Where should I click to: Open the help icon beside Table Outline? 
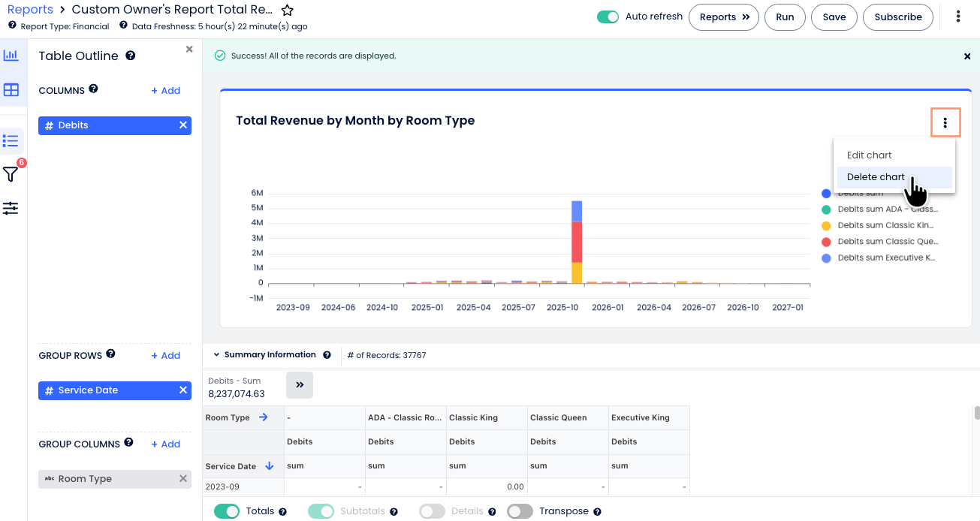coord(131,56)
